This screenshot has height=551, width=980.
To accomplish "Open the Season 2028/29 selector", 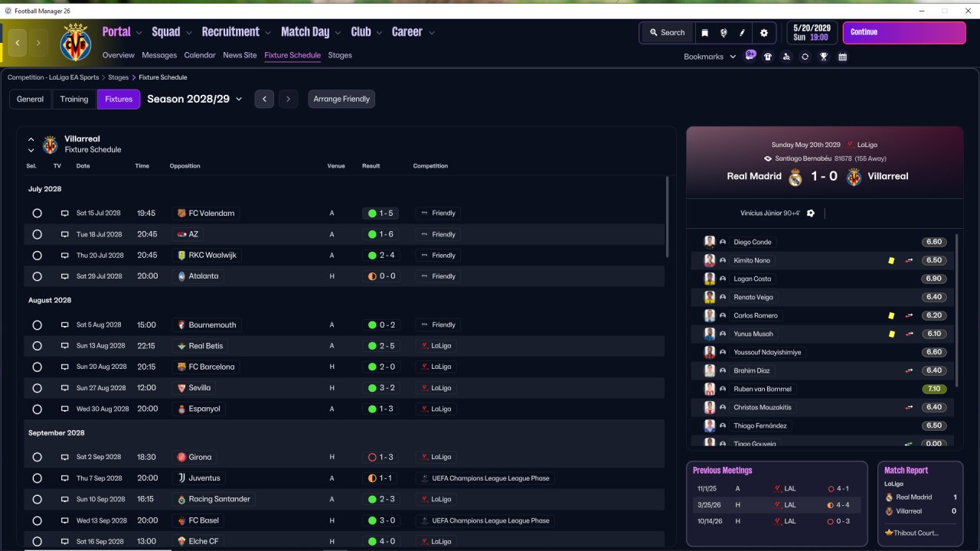I will (194, 99).
